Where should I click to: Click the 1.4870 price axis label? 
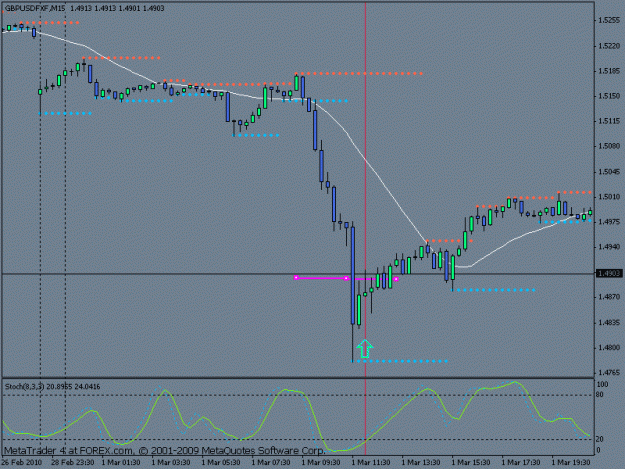click(609, 297)
